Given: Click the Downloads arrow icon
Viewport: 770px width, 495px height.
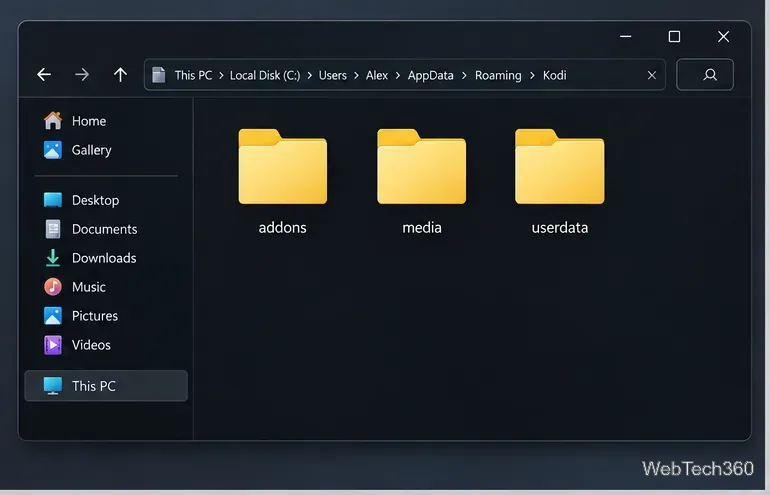Looking at the screenshot, I should click(53, 258).
